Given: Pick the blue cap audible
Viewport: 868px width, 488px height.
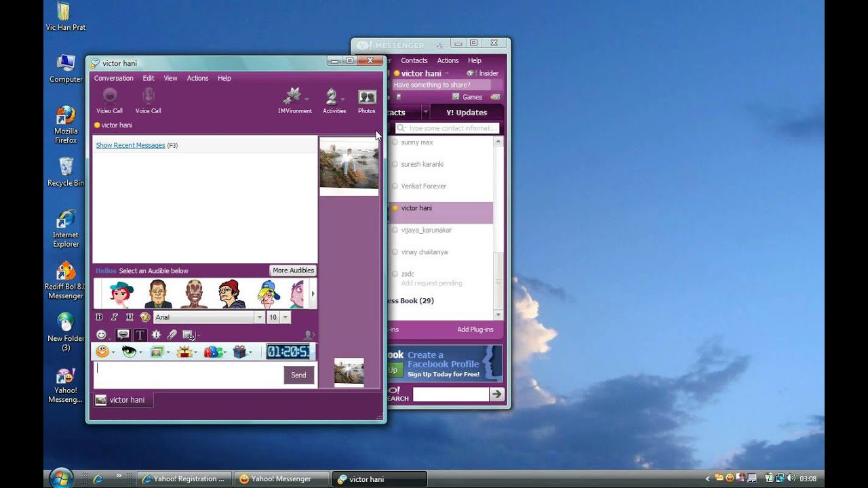Looking at the screenshot, I should tap(269, 293).
